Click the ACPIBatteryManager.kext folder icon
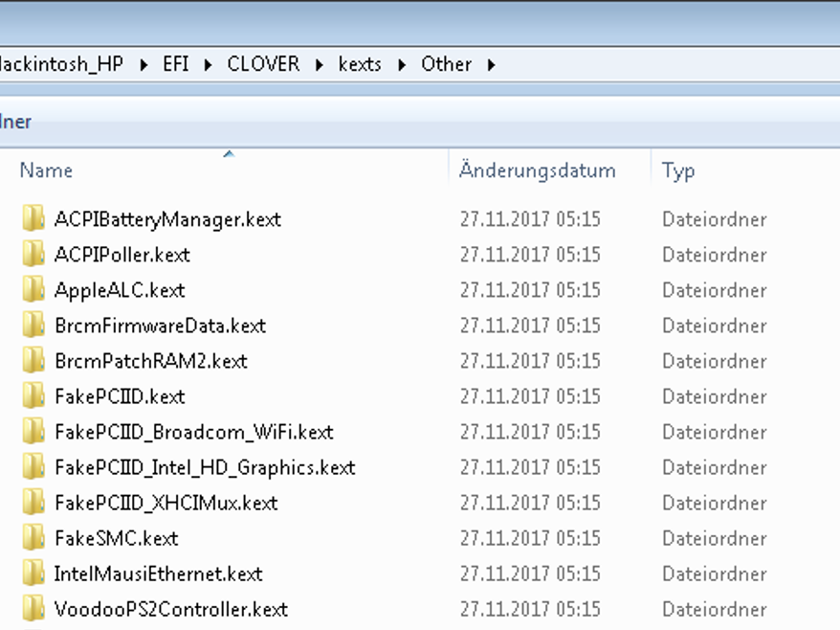The width and height of the screenshot is (840, 630). 33,219
